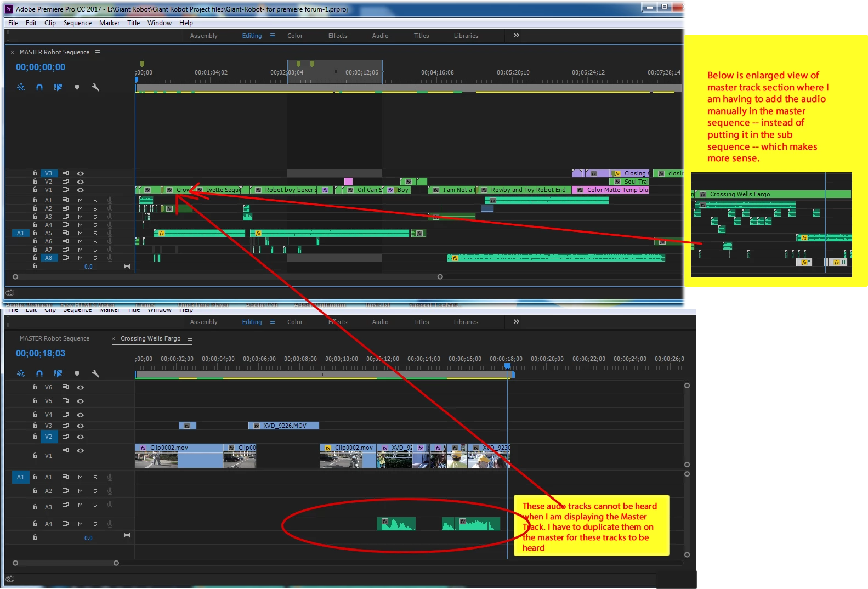Toggle Snap magnet icon in top timeline
Screen dimensions: 868x589
[39, 87]
